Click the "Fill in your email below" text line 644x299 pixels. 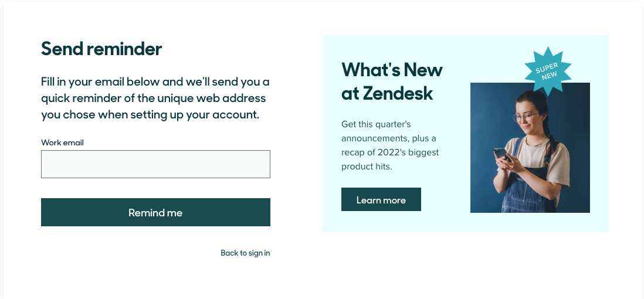[x=155, y=81]
